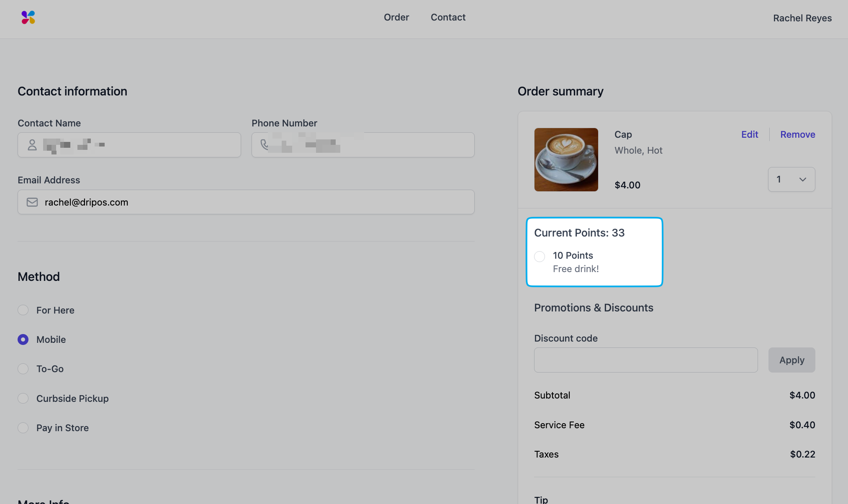
Task: Click the phone icon in Phone Number
Action: pyautogui.click(x=265, y=145)
